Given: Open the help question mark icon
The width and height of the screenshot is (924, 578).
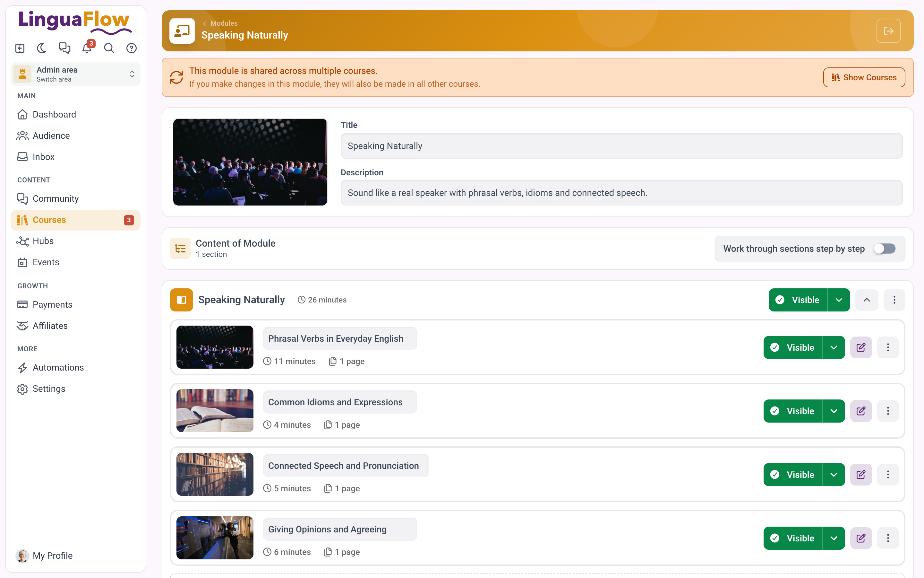Looking at the screenshot, I should click(132, 48).
